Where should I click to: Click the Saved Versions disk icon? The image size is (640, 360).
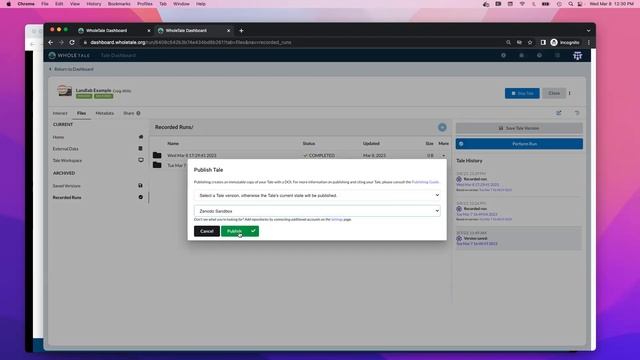[140, 185]
